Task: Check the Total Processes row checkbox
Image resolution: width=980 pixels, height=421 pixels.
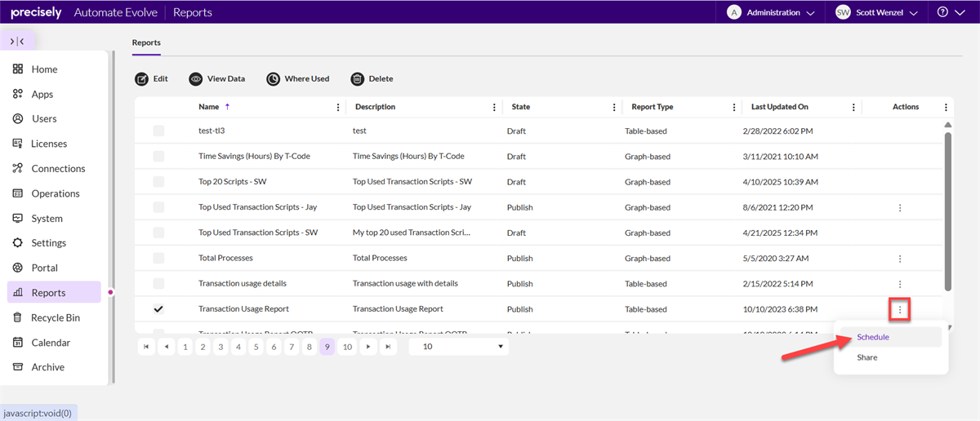Action: pos(158,258)
